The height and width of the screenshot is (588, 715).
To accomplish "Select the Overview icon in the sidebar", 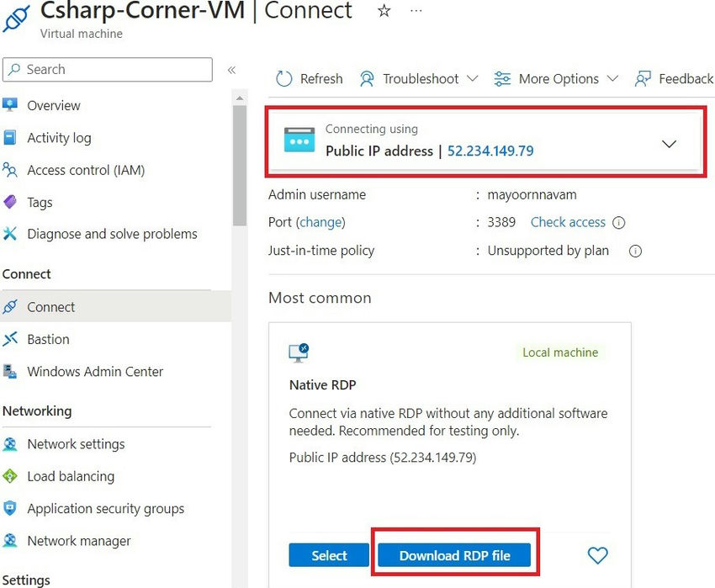I will pos(10,105).
